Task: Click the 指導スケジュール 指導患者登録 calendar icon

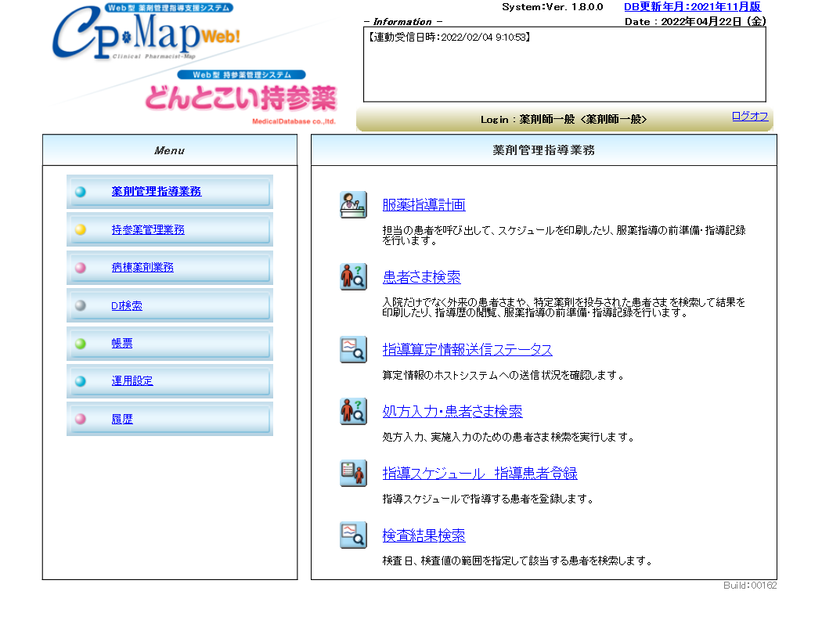Action: click(x=353, y=473)
